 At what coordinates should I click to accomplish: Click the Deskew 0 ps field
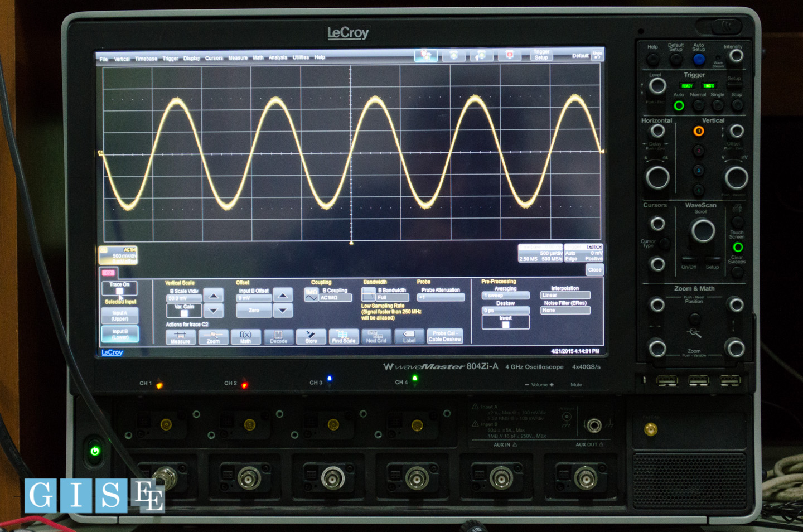click(x=505, y=311)
